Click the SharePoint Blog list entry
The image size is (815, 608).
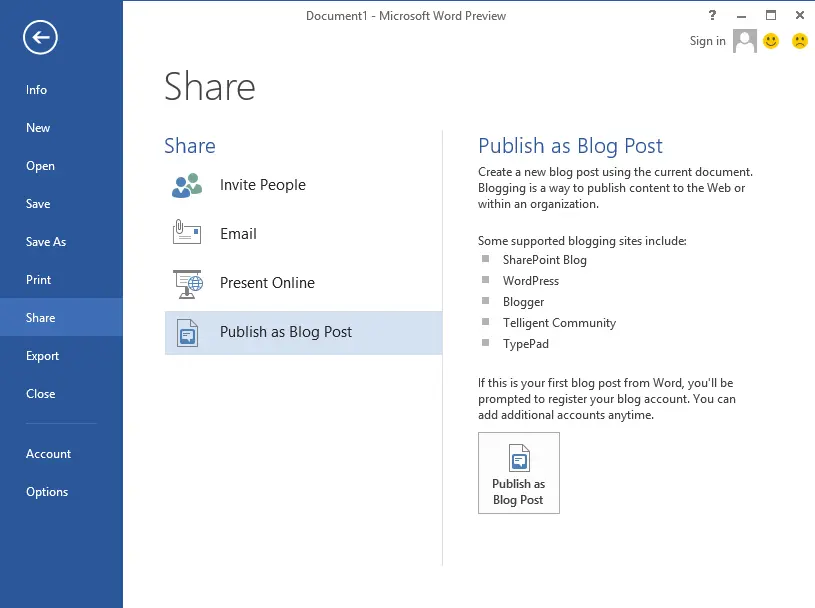[x=544, y=260]
